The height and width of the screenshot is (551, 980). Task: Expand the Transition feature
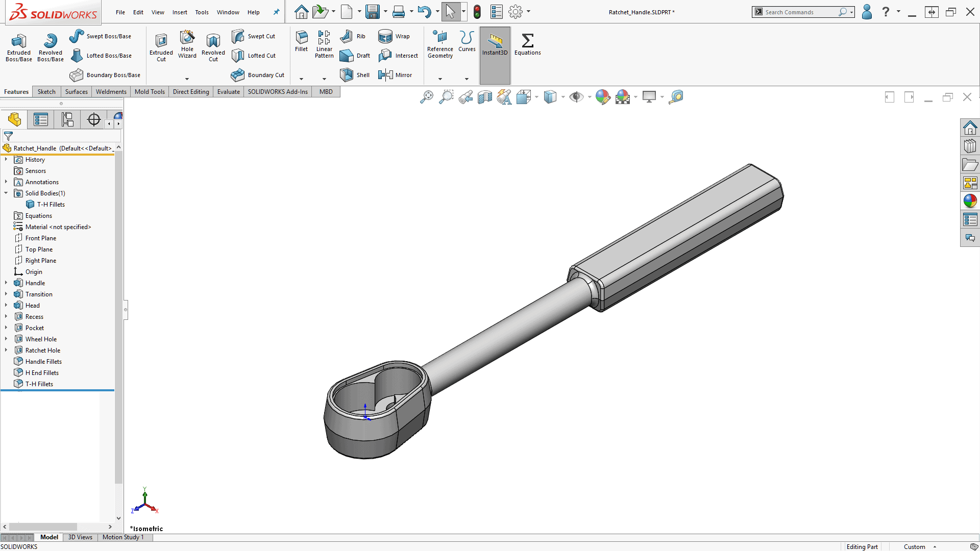click(x=6, y=294)
